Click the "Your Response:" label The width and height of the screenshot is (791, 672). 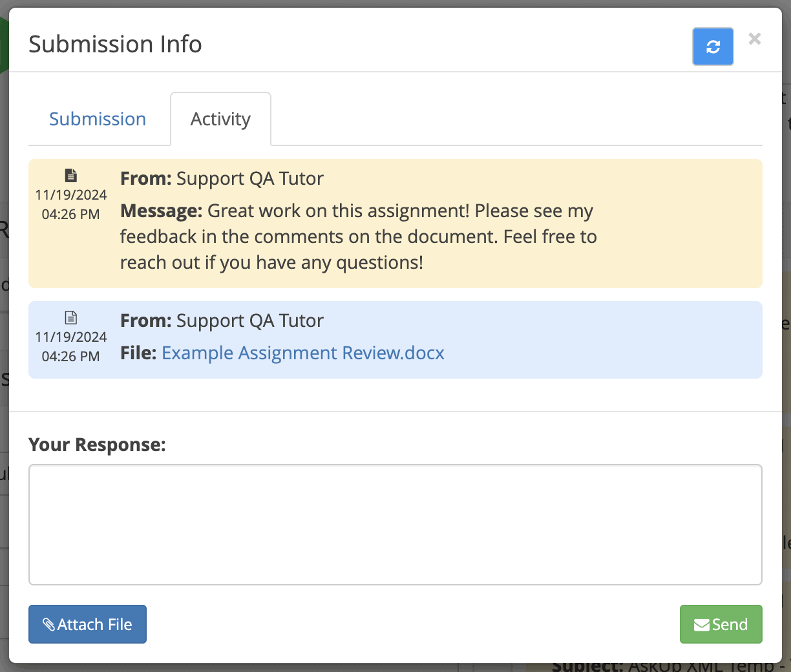[x=97, y=445]
